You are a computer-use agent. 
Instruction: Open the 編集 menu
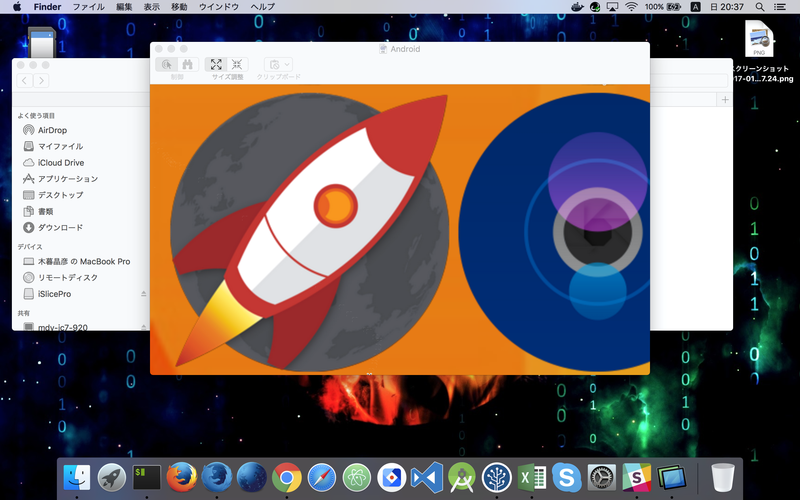pyautogui.click(x=124, y=7)
